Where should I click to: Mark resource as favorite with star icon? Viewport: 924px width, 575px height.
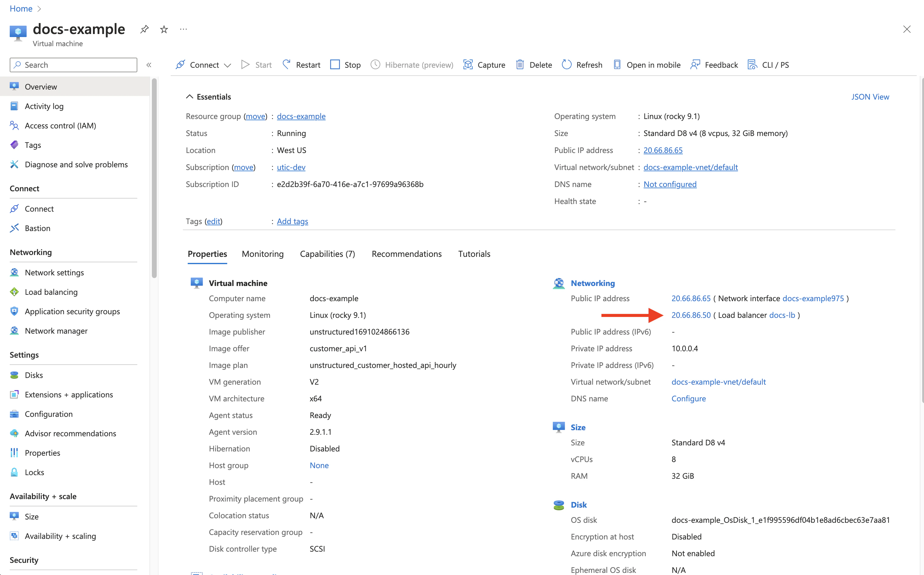(164, 29)
